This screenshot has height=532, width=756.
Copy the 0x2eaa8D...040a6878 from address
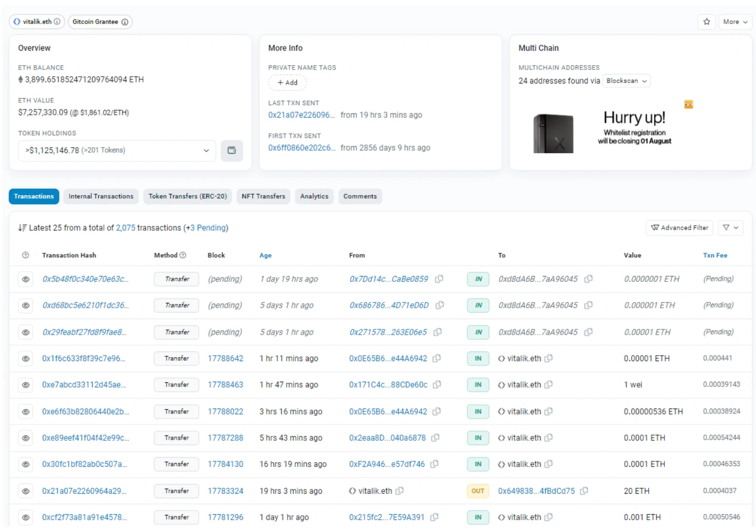435,438
